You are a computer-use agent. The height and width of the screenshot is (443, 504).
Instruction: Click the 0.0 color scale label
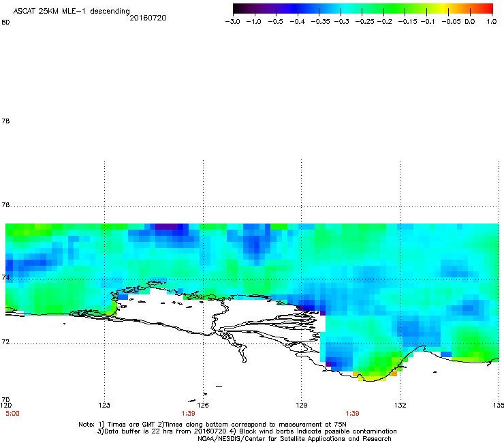[x=470, y=22]
